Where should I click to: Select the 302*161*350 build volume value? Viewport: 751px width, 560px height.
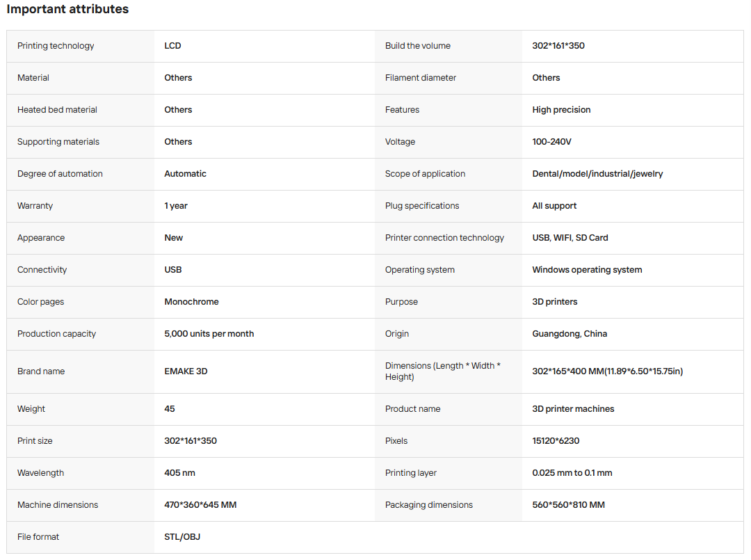tap(558, 46)
